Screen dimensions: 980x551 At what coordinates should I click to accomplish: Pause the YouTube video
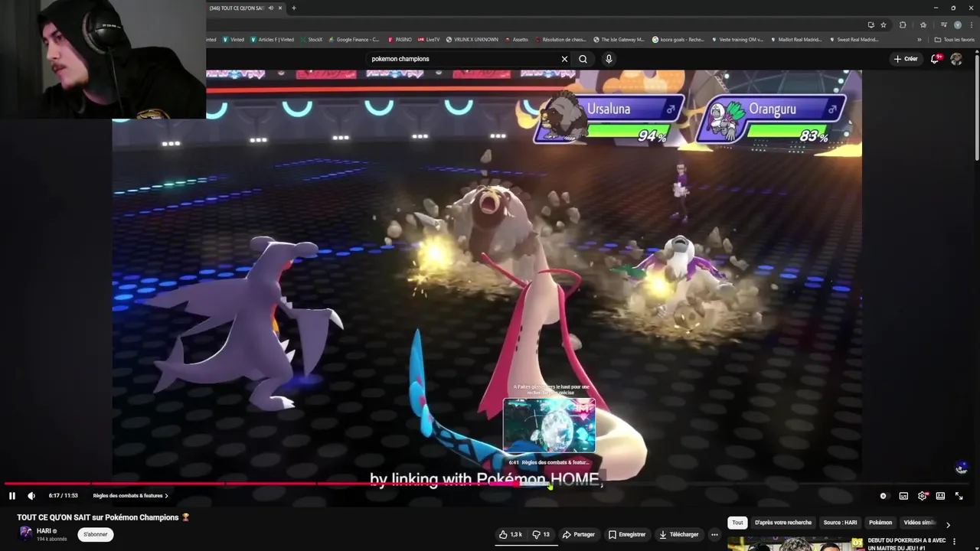click(11, 496)
